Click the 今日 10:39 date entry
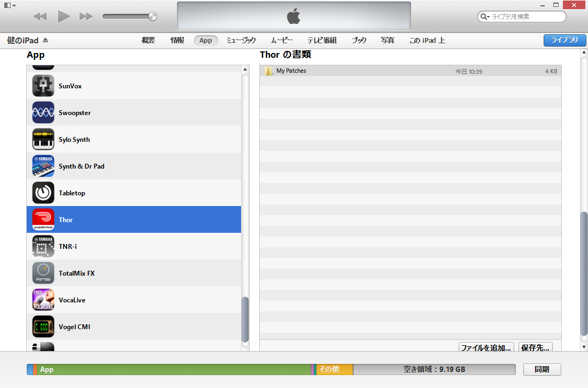This screenshot has width=588, height=388. (x=468, y=71)
